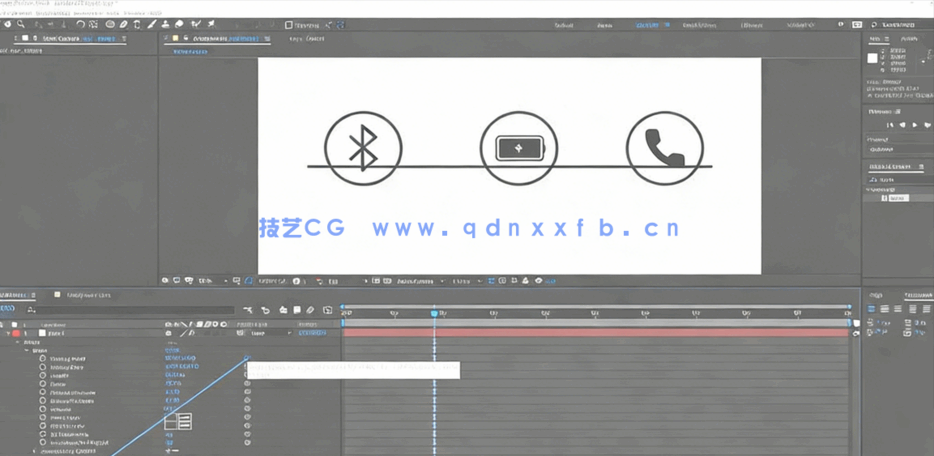Open the parent dropdown for layer 1
Screen dimensions: 934x456
(x=271, y=333)
